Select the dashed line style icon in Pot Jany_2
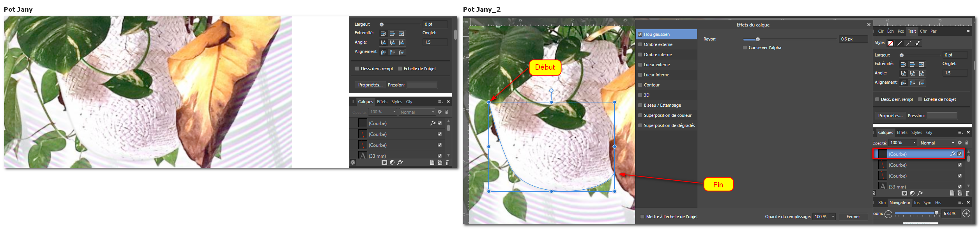Screen dimensions: 980x229 click(x=909, y=43)
